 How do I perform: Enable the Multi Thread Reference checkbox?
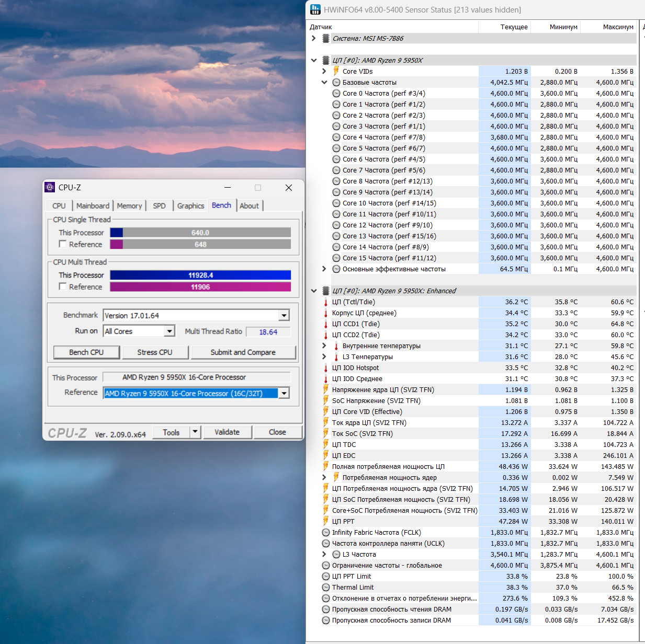63,286
